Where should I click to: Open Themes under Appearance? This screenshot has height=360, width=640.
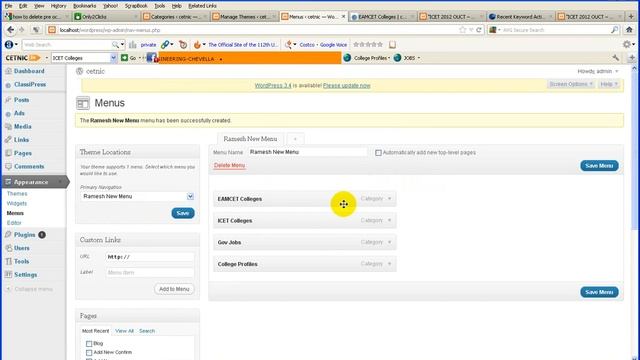pos(17,193)
